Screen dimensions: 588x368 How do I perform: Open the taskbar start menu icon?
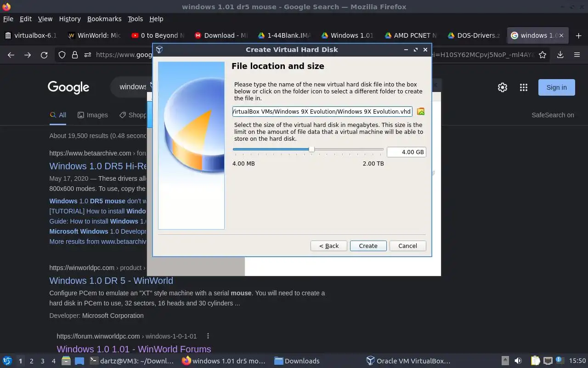point(7,361)
